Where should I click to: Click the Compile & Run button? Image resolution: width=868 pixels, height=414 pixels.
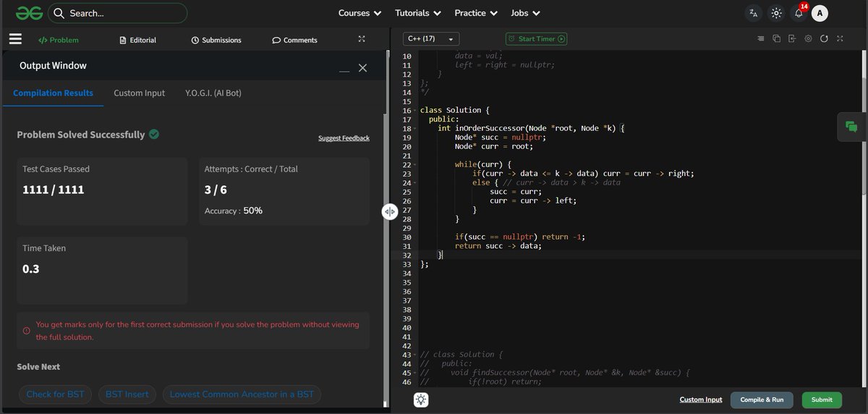(762, 400)
